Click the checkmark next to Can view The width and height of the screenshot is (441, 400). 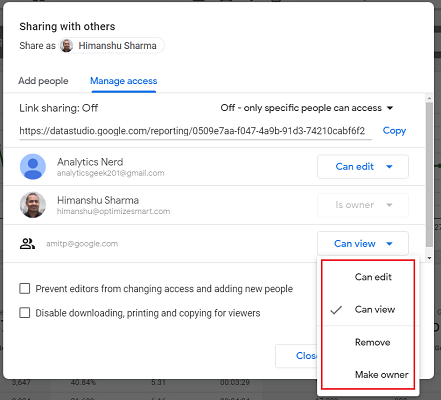pyautogui.click(x=336, y=310)
